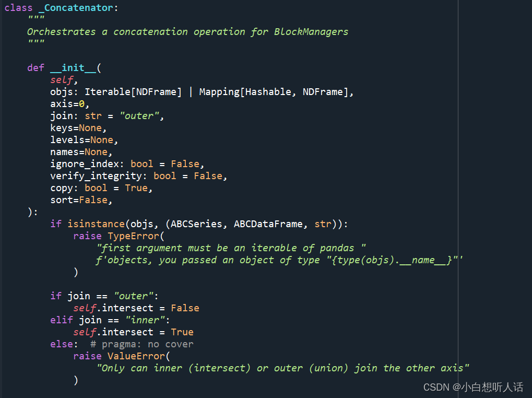The height and width of the screenshot is (398, 532).
Task: Click the 'elif join == "inner":' line
Action: (x=110, y=320)
